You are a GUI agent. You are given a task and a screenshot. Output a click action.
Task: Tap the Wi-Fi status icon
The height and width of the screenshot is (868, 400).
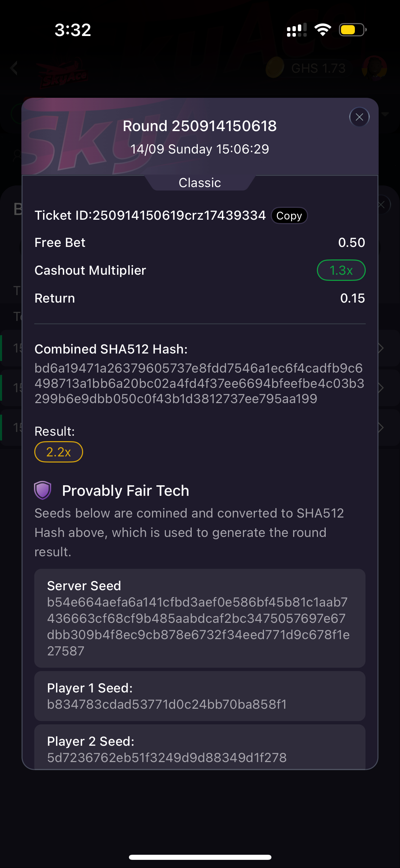pos(323,30)
